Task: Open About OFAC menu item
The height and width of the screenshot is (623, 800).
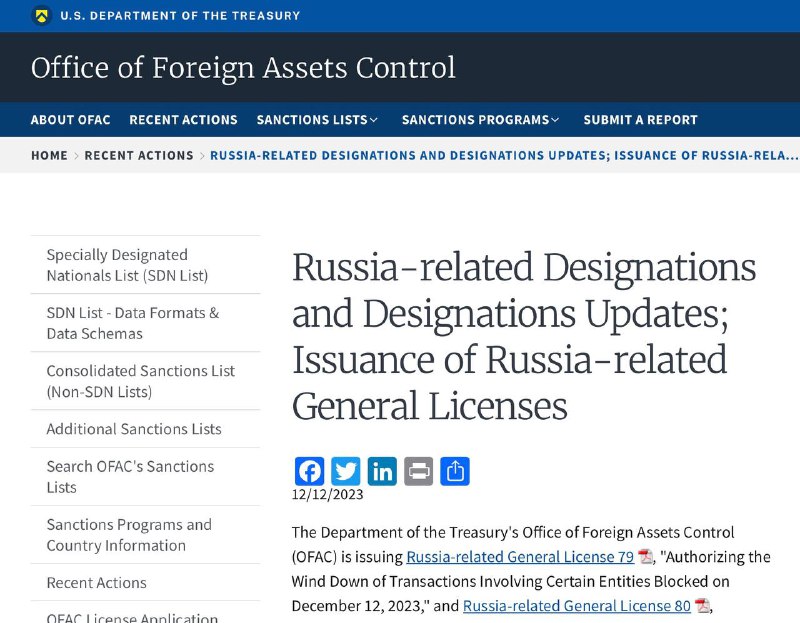Action: tap(70, 120)
